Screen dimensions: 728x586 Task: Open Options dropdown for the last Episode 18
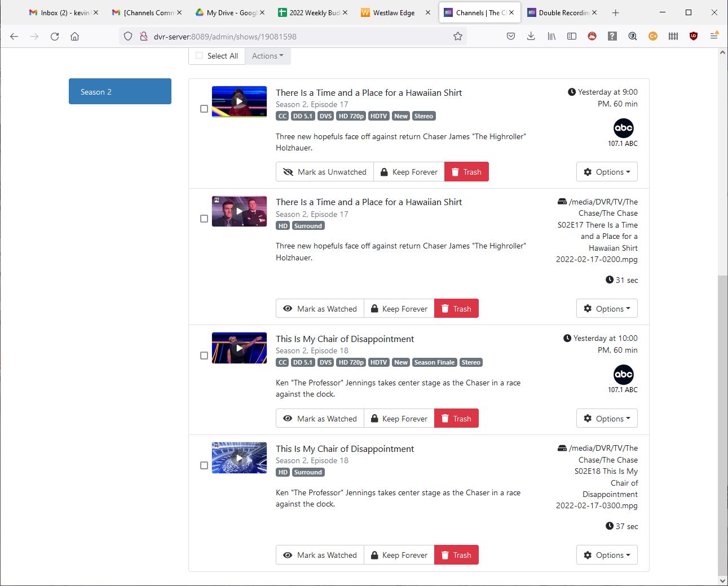(607, 555)
